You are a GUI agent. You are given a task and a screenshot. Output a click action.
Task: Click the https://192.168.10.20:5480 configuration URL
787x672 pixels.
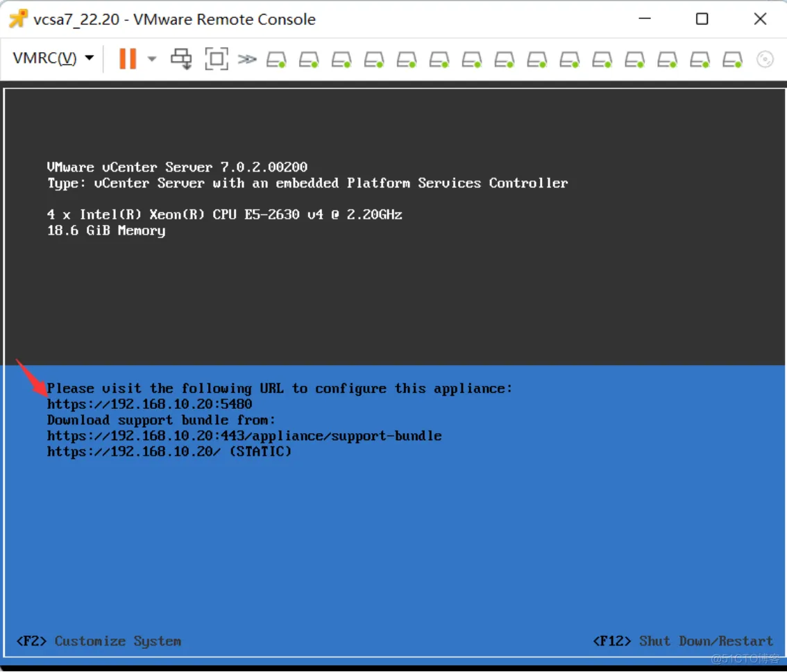point(150,404)
